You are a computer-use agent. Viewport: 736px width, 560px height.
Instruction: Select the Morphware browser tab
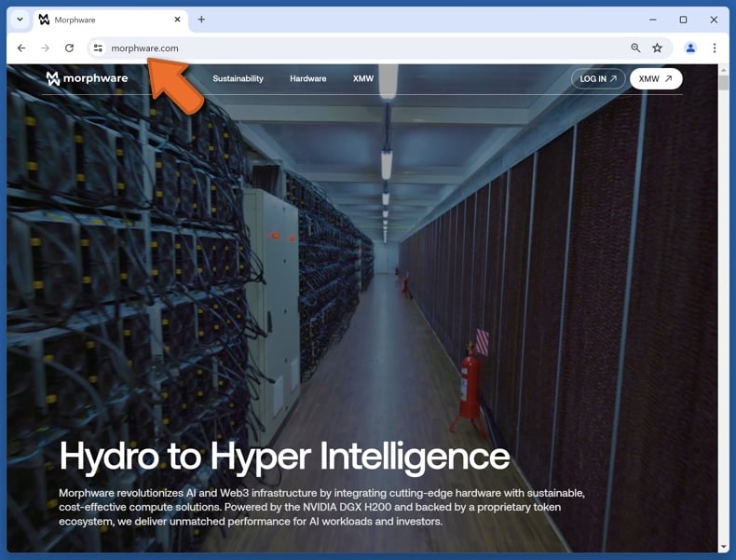pyautogui.click(x=102, y=20)
